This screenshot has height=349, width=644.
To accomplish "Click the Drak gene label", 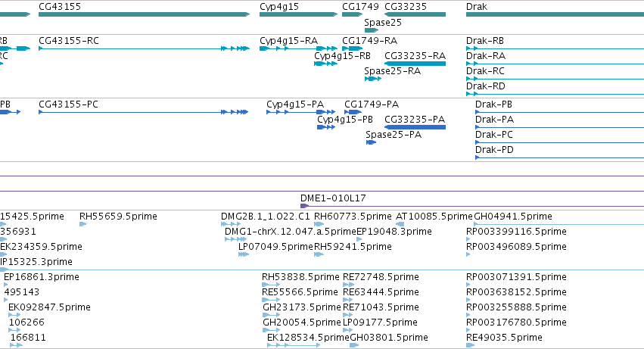I will (477, 7).
